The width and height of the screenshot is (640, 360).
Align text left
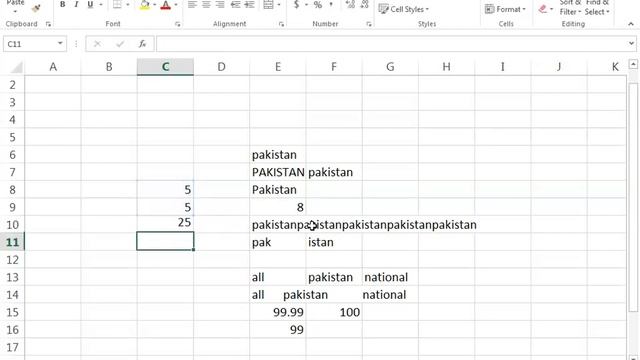(x=192, y=5)
